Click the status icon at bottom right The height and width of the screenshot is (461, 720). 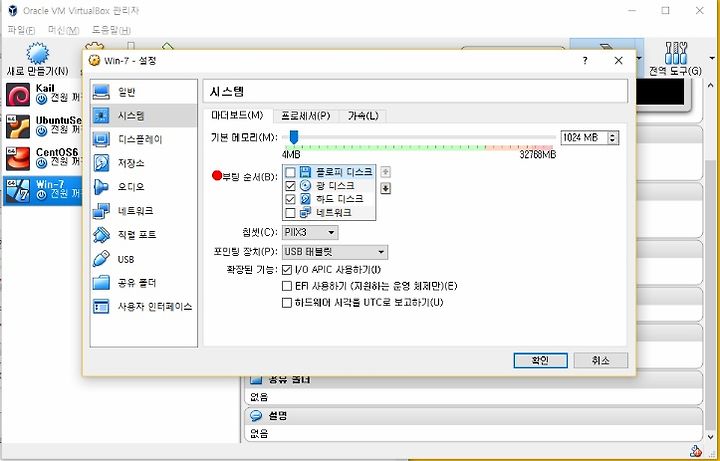click(696, 451)
